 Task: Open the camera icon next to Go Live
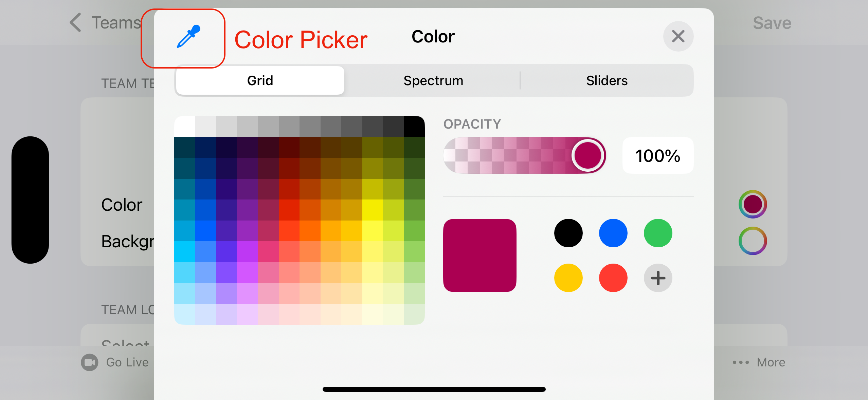(x=90, y=362)
